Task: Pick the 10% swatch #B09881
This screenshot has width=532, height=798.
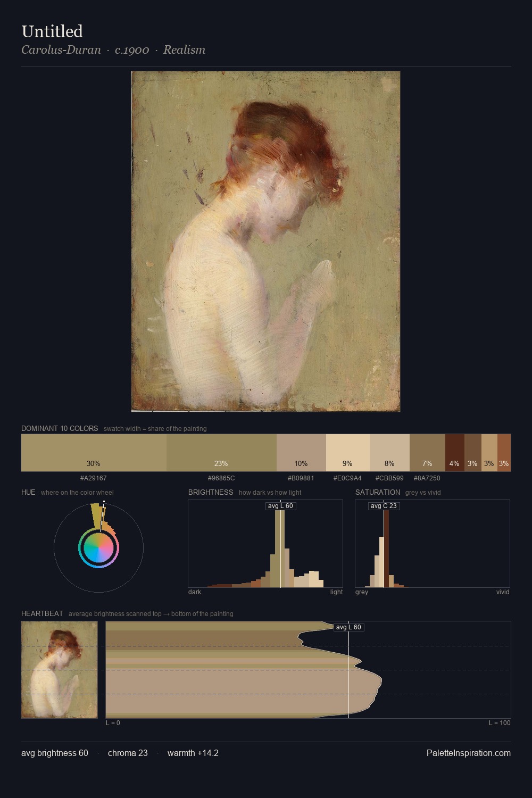Action: pos(301,453)
